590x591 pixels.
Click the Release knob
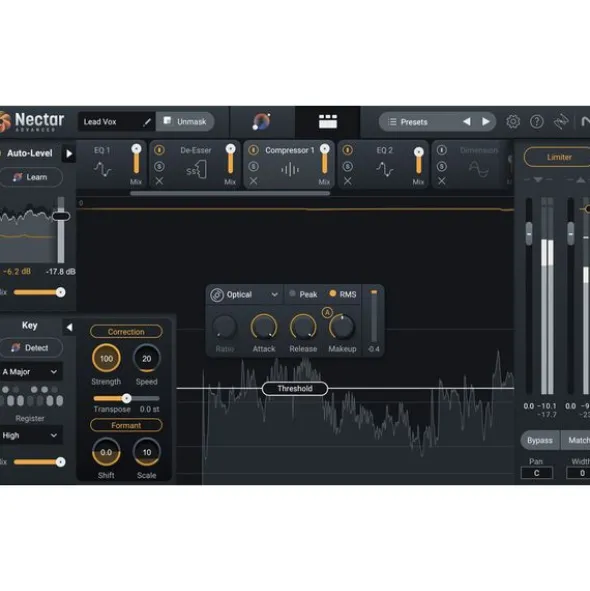303,327
